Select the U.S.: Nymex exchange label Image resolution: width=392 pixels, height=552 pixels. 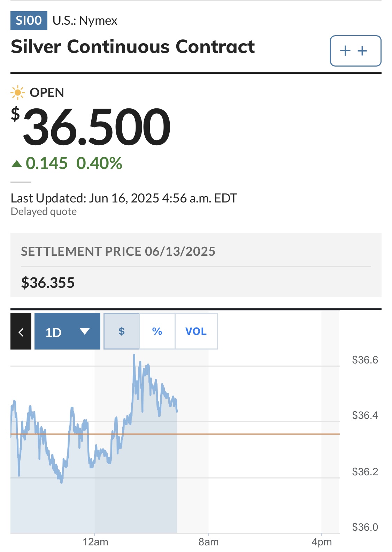click(x=85, y=21)
